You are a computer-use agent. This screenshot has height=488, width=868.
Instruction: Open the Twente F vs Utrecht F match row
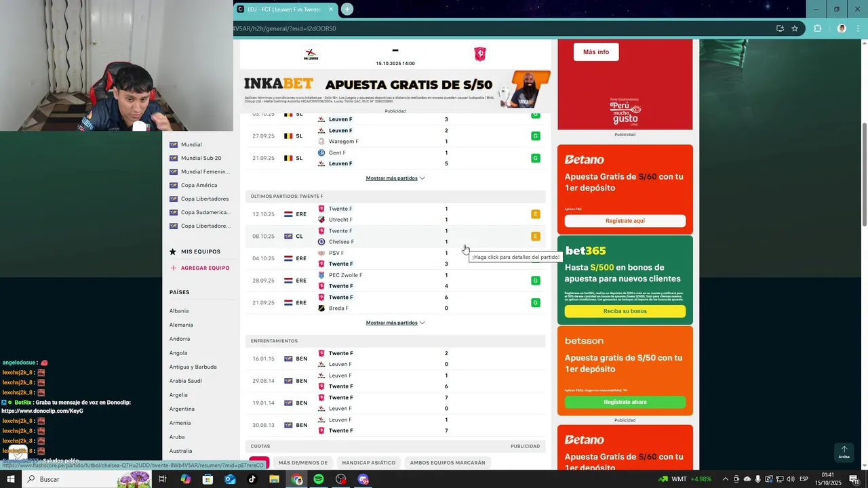395,214
